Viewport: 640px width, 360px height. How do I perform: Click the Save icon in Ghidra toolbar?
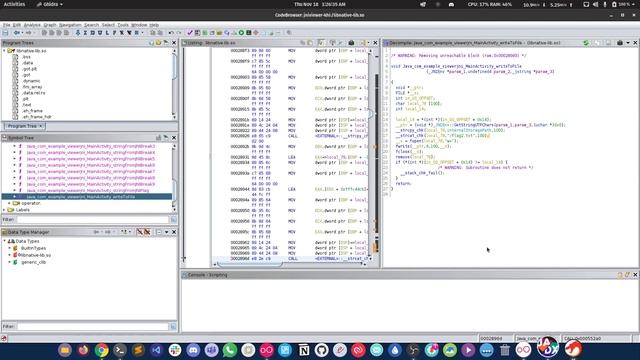[x=5, y=33]
